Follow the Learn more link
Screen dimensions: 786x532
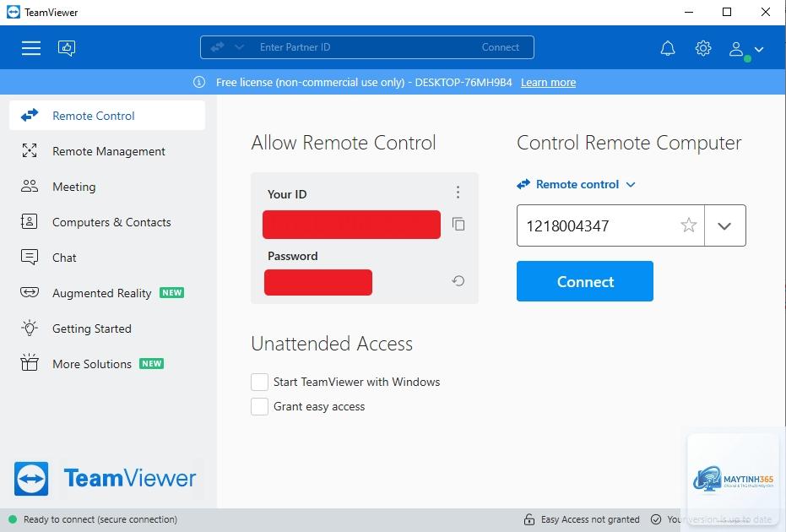click(x=548, y=82)
